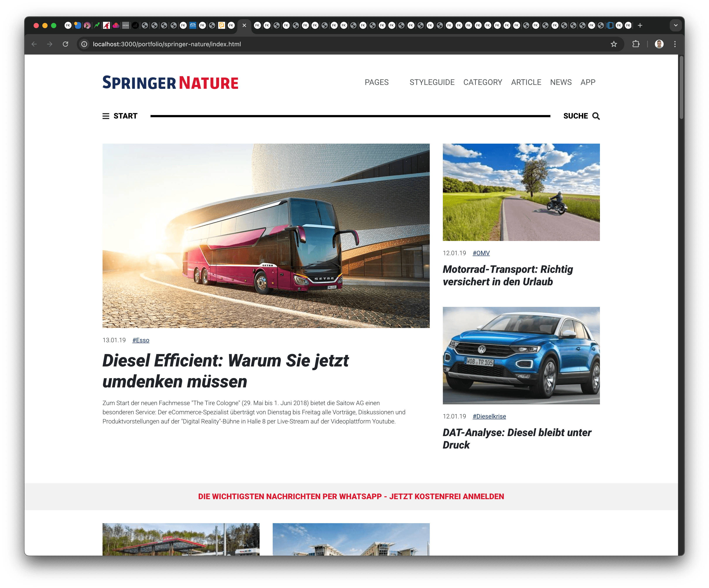709x588 pixels.
Task: Open the blue magnetomedia tab
Action: [x=193, y=25]
